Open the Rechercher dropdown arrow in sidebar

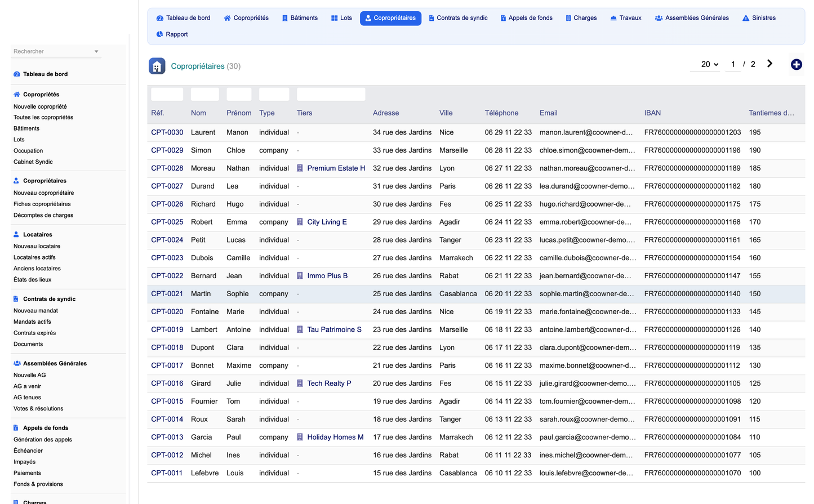[x=96, y=52]
